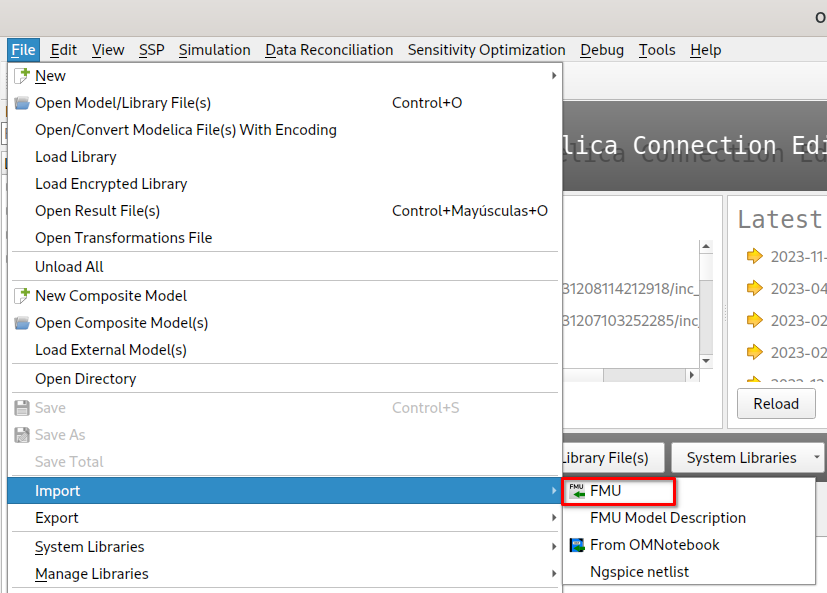The image size is (827, 593).
Task: Open the Sensitivity Optimization menu
Action: point(486,50)
